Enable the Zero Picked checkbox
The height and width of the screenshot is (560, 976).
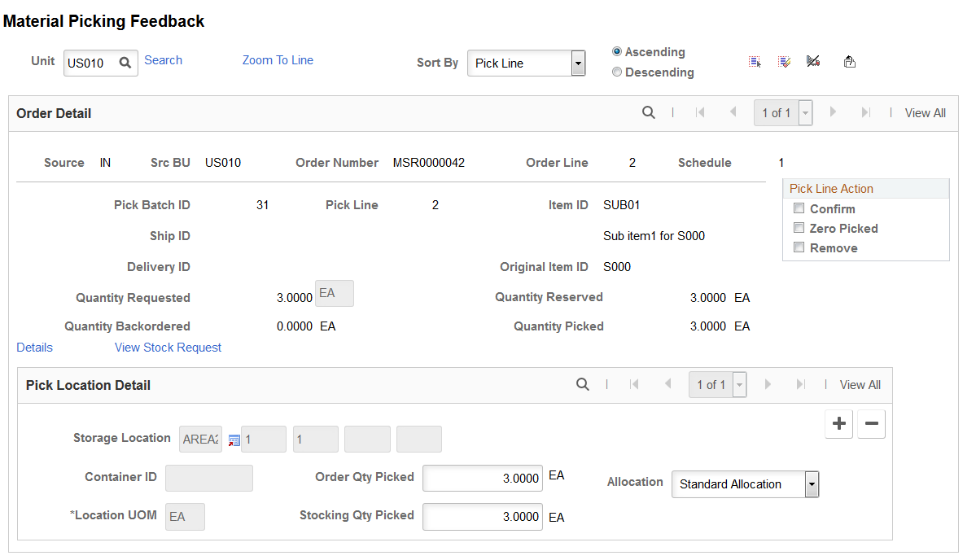click(x=799, y=228)
